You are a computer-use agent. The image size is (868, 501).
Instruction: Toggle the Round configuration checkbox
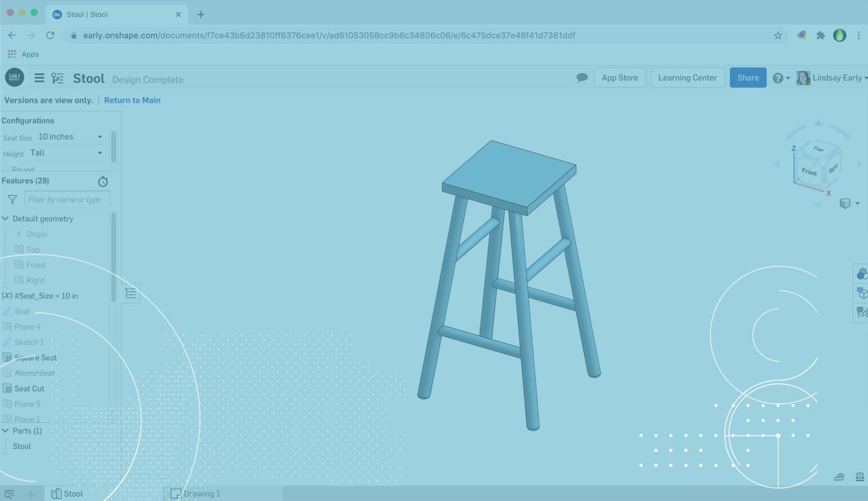click(6, 170)
